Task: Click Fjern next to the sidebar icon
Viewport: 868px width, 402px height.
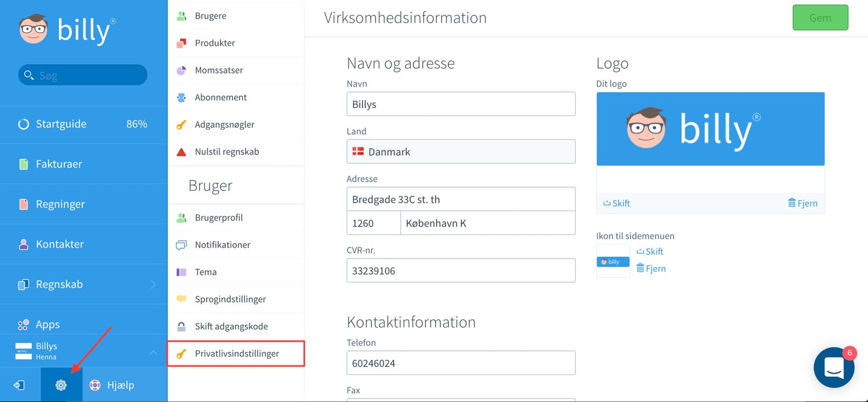Action: coord(651,269)
